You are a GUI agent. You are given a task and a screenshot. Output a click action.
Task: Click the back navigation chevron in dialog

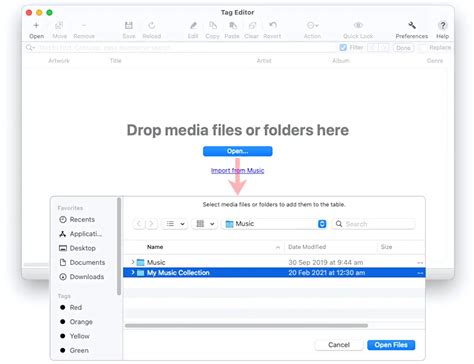tap(139, 224)
